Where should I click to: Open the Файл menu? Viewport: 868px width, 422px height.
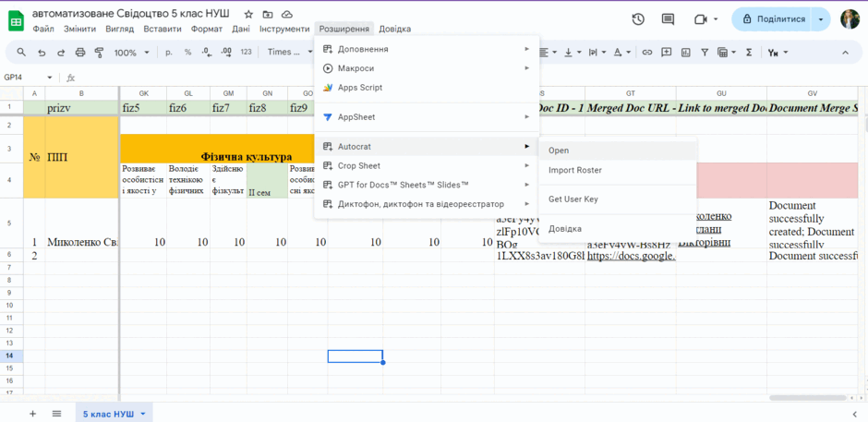pyautogui.click(x=43, y=29)
